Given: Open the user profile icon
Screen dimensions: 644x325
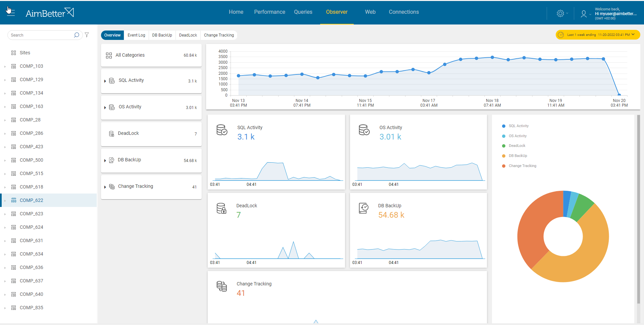Looking at the screenshot, I should tap(584, 14).
